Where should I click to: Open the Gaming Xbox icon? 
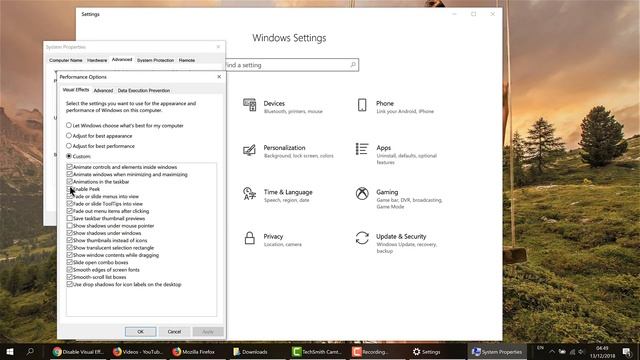tap(362, 193)
